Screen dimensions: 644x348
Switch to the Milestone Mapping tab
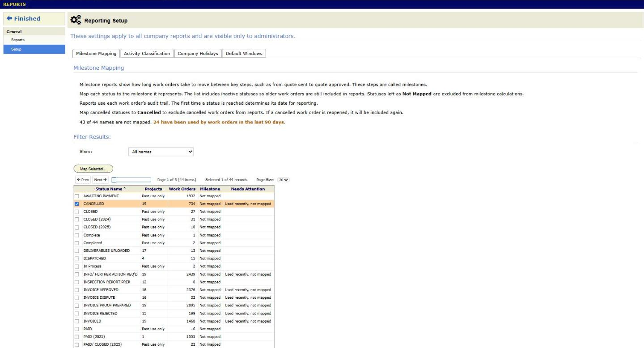coord(96,54)
